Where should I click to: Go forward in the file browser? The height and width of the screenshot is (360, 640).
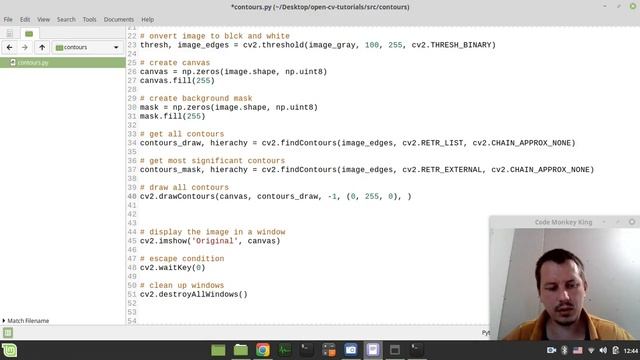click(x=25, y=47)
